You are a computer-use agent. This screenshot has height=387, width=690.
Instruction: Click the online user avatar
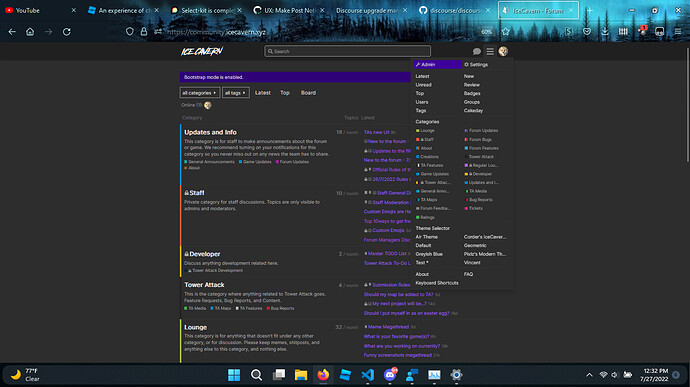click(x=208, y=105)
